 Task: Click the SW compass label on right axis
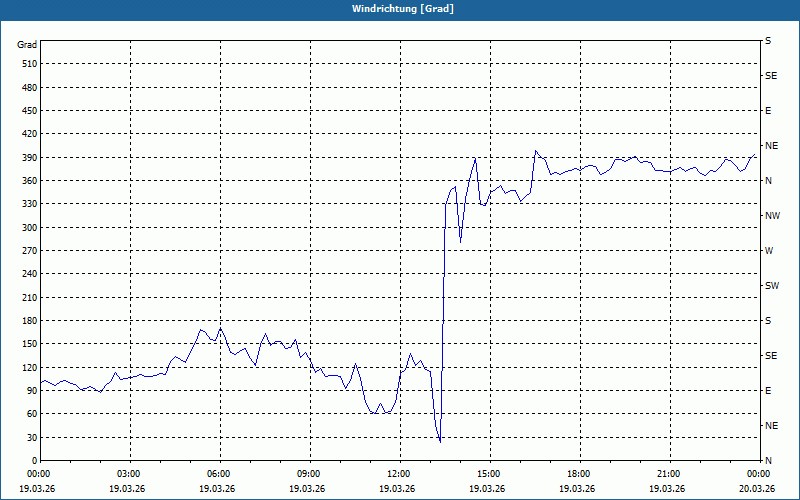coord(771,285)
